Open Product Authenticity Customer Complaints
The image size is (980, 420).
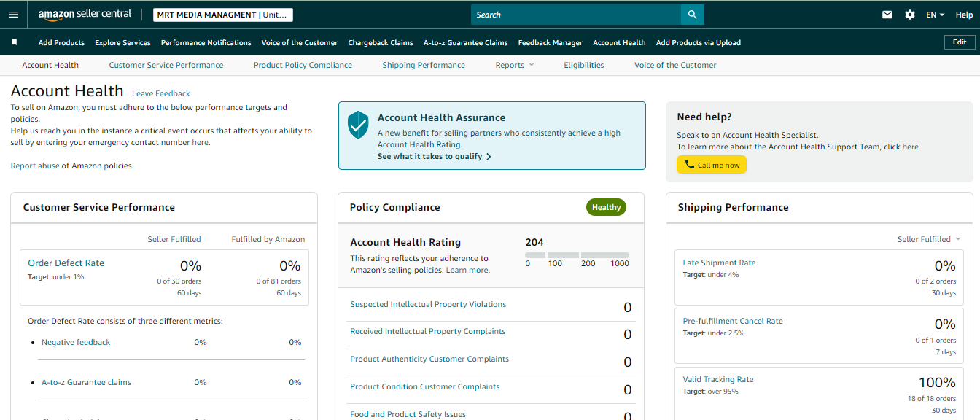click(429, 359)
